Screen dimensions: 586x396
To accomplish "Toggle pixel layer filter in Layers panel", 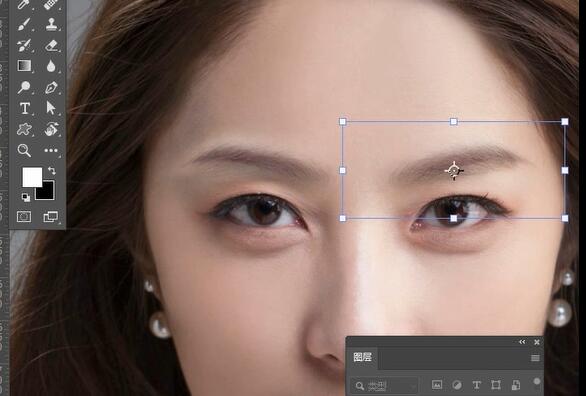I will 437,385.
